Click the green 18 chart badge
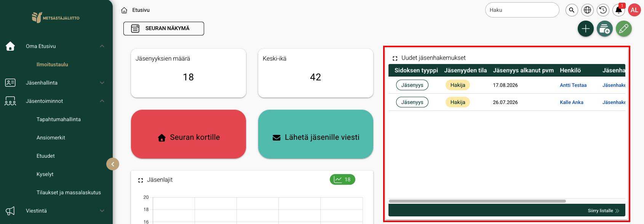 coord(342,179)
